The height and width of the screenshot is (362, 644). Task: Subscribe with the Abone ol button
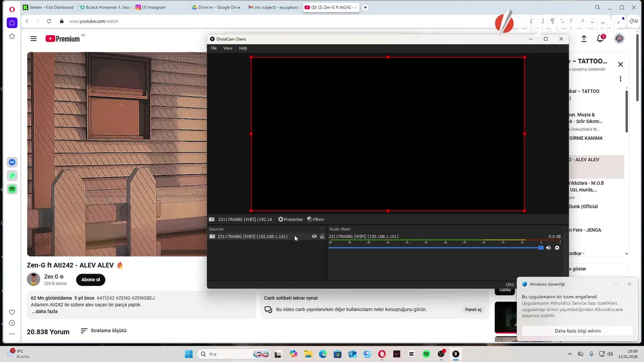tap(91, 280)
